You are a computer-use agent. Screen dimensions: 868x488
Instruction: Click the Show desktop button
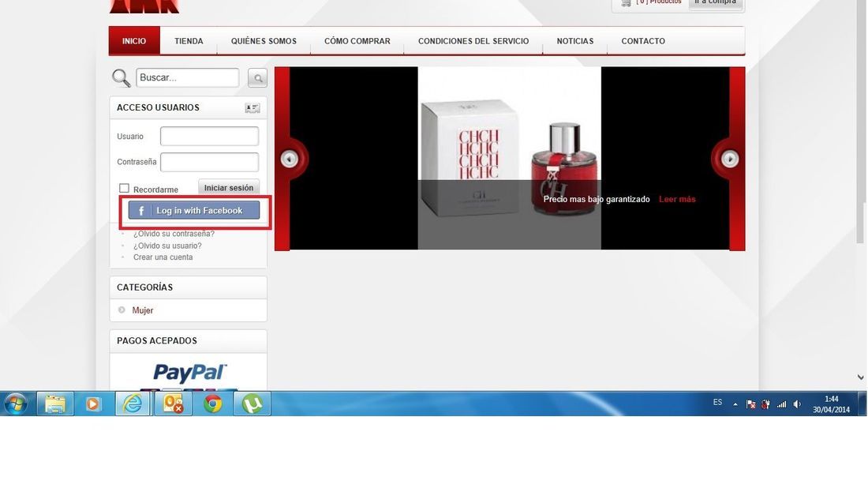tap(862, 404)
